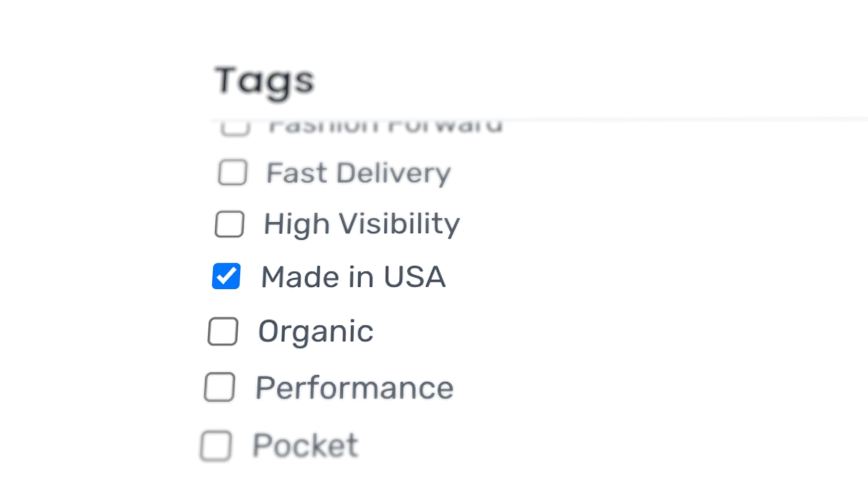Viewport: 868px width, 488px height.
Task: Click the High Visibility label text
Action: point(361,224)
